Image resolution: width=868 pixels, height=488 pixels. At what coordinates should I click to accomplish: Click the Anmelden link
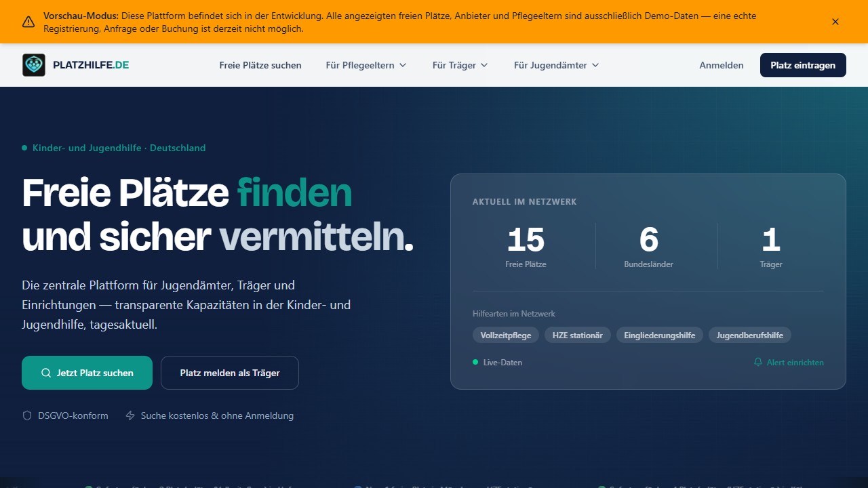click(x=722, y=65)
